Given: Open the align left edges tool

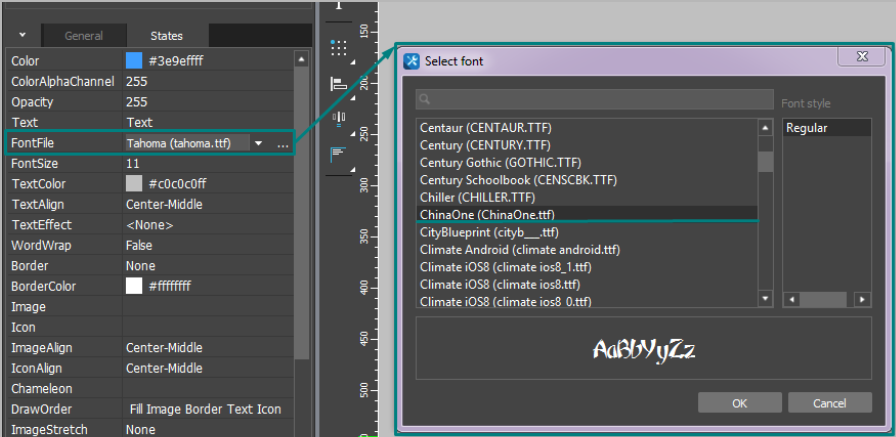Looking at the screenshot, I should point(339,85).
